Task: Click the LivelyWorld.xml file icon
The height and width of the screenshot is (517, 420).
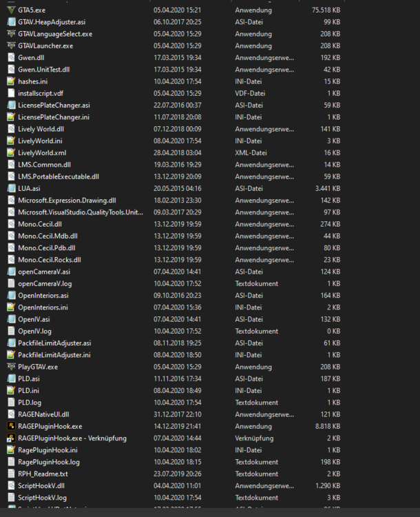Action: coord(11,152)
